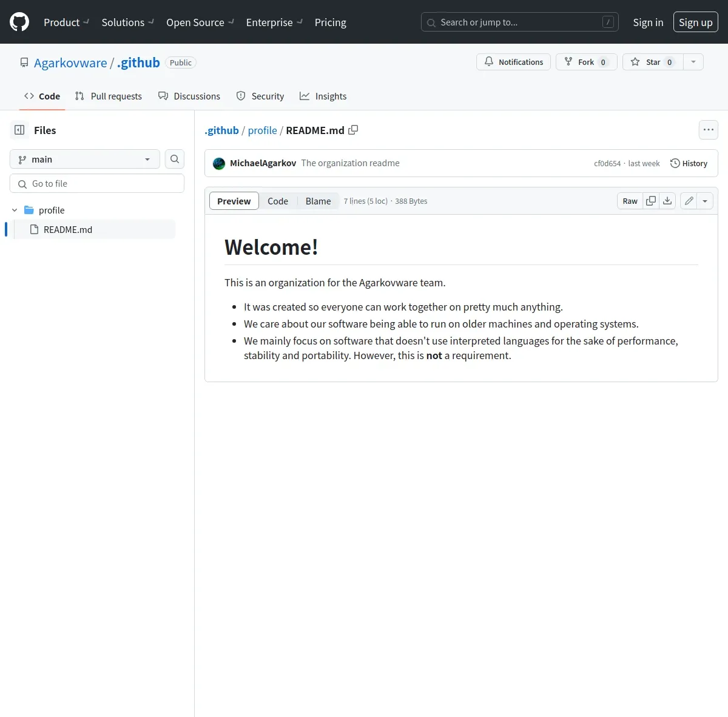The height and width of the screenshot is (717, 728).
Task: Focus the Go to file input
Action: tap(97, 183)
